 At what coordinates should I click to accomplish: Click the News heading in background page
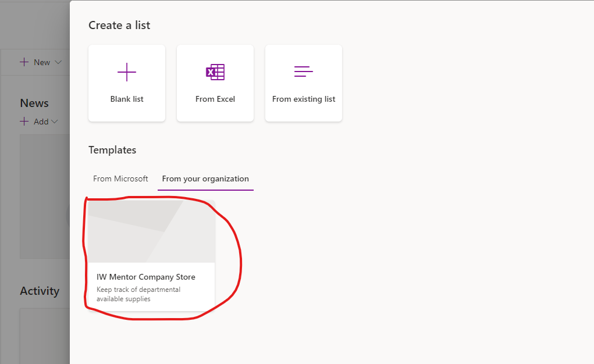pos(34,103)
